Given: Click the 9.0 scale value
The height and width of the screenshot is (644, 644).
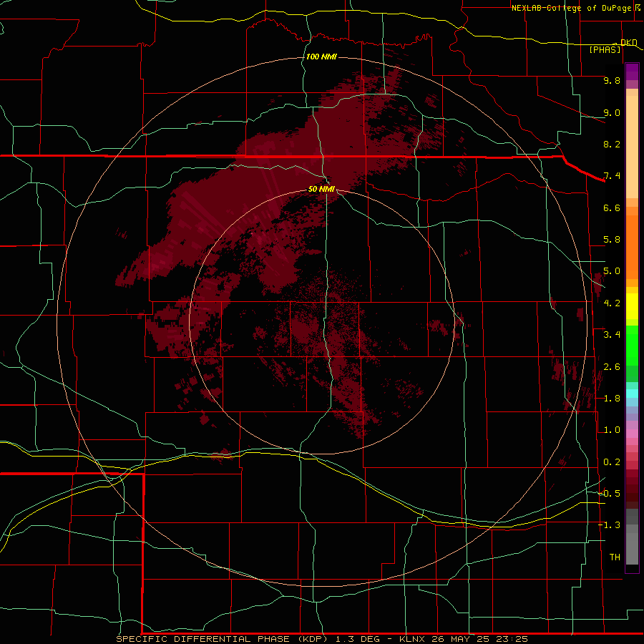Looking at the screenshot, I should 612,112.
